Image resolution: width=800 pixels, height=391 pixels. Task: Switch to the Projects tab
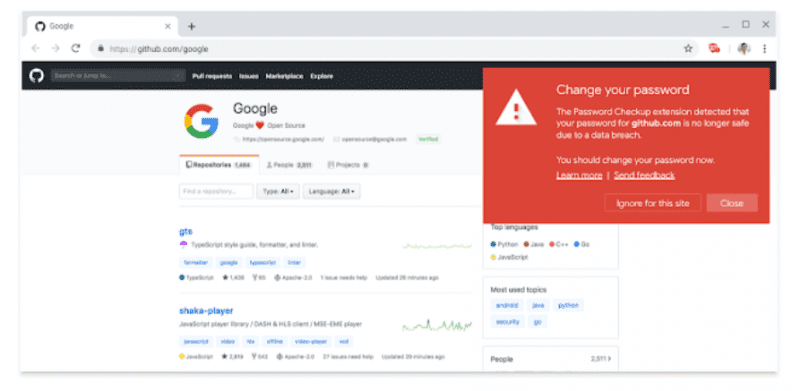(x=348, y=165)
